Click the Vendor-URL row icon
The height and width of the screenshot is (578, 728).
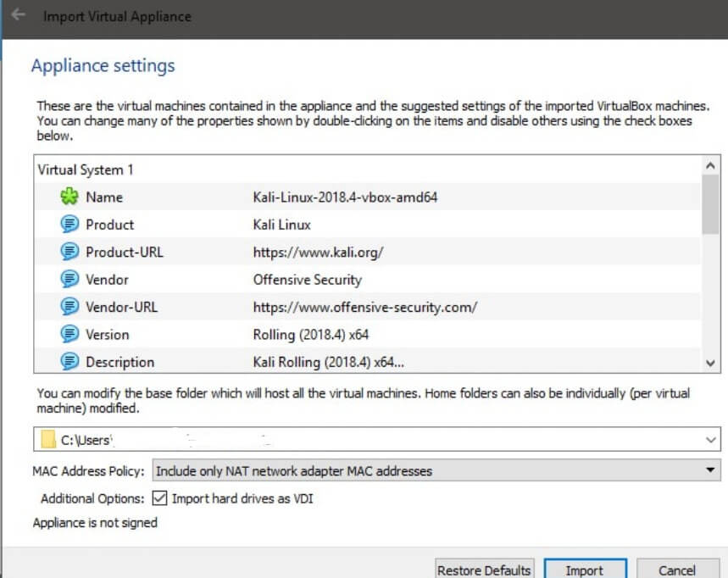point(69,307)
